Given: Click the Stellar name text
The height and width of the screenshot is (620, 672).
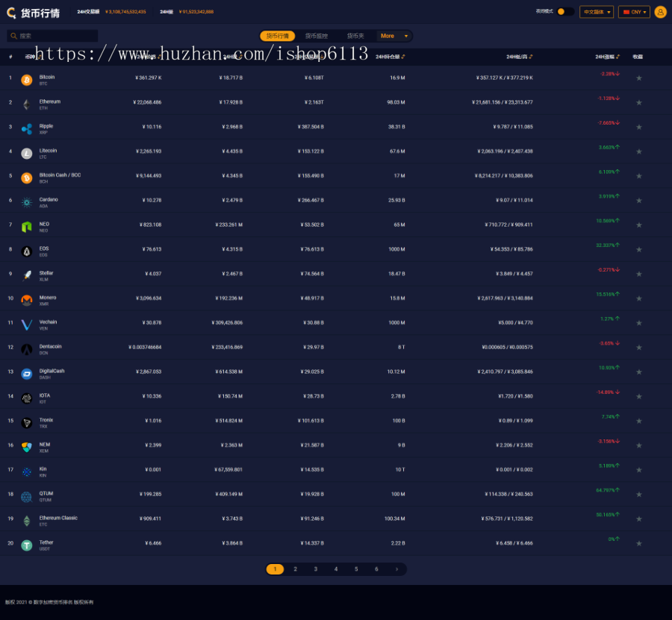Looking at the screenshot, I should [x=46, y=273].
